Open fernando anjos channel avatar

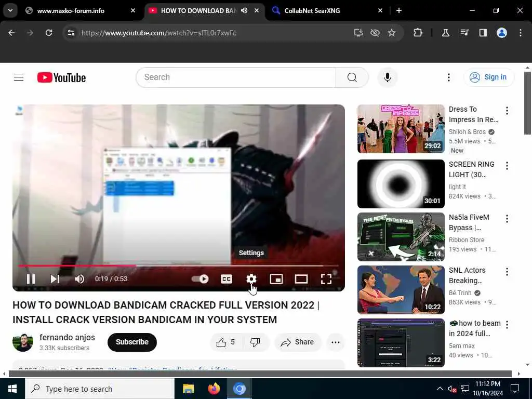(x=23, y=342)
